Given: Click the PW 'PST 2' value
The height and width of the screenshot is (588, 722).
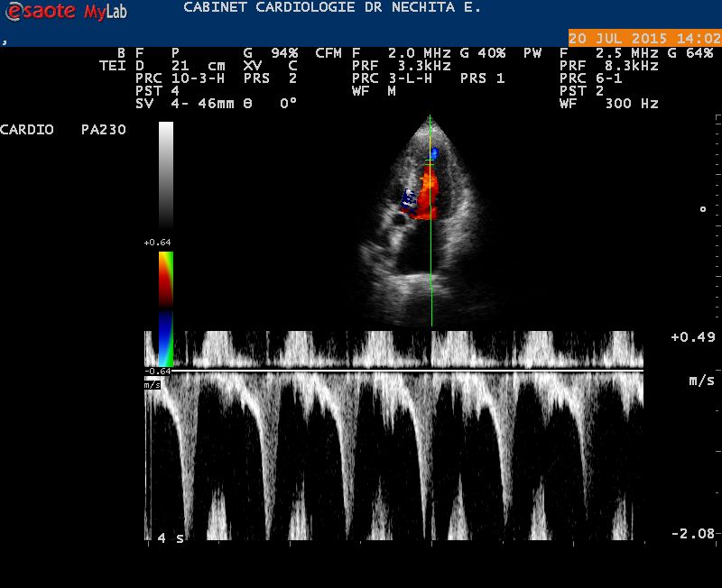Looking at the screenshot, I should (x=582, y=91).
